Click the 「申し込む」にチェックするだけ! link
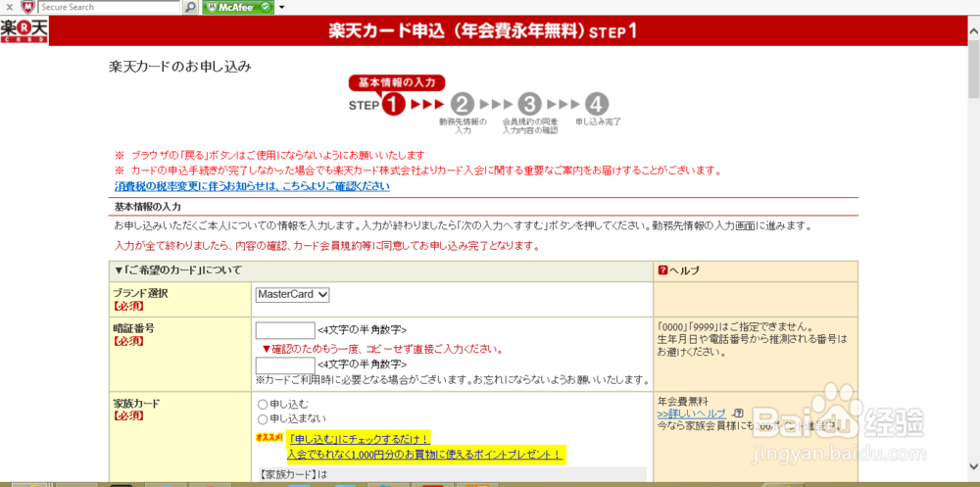The width and height of the screenshot is (980, 487). pos(360,439)
